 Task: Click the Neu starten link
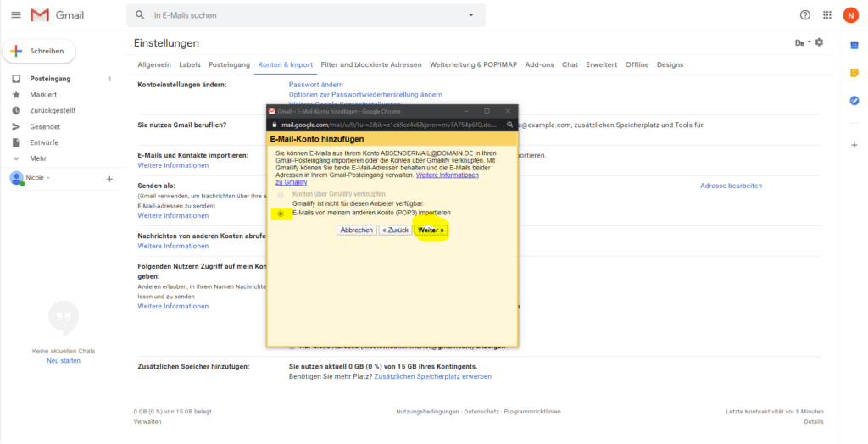coord(64,361)
